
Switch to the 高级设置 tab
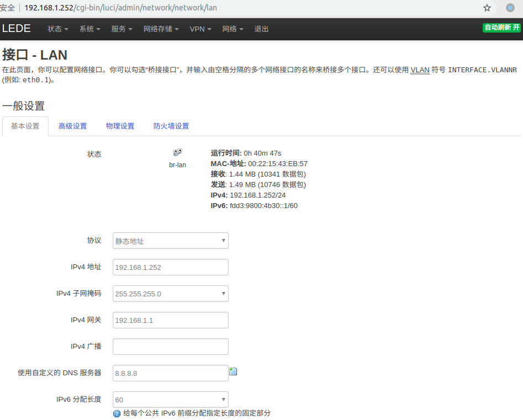pyautogui.click(x=73, y=126)
